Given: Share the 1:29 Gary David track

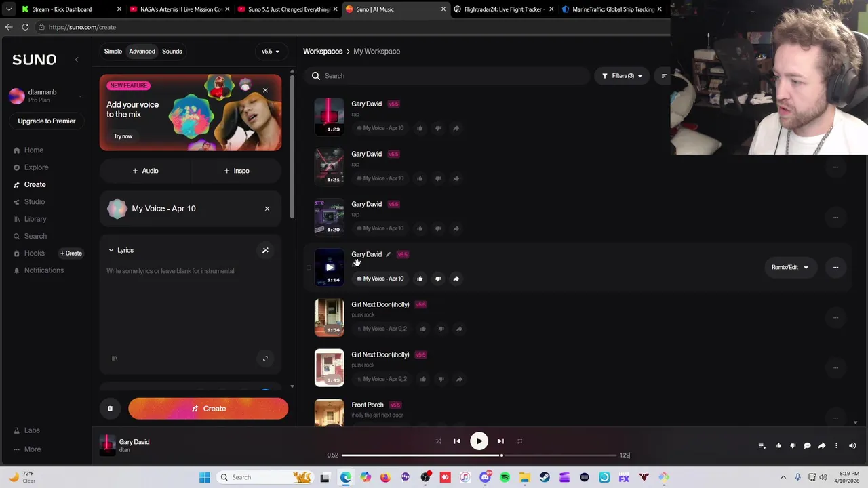Looking at the screenshot, I should coord(456,129).
